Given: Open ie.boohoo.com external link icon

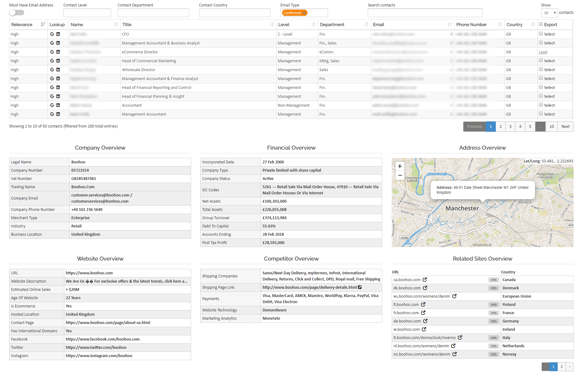Looking at the screenshot, I should pos(424,329).
